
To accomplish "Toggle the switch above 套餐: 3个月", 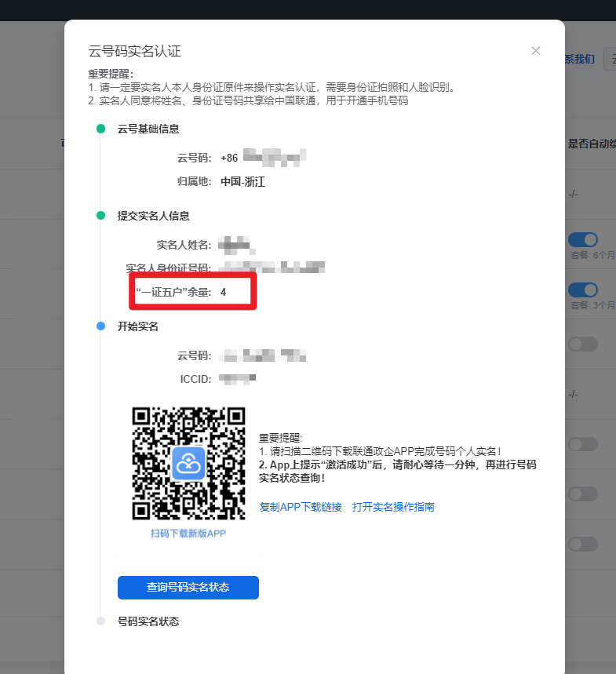I will (x=583, y=290).
